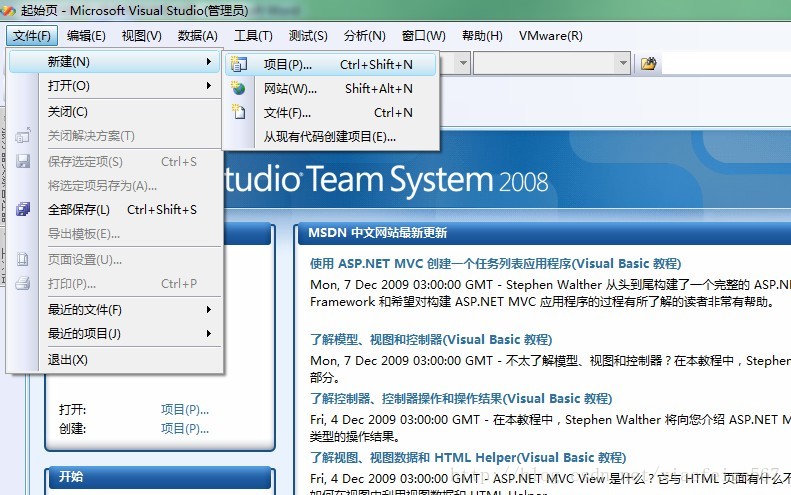Open the 分析(N) menu
Viewport: 791px width, 495px height.
365,36
